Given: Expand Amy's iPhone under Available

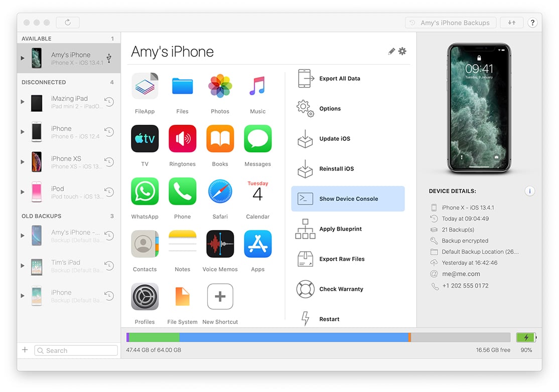Looking at the screenshot, I should click(x=23, y=58).
